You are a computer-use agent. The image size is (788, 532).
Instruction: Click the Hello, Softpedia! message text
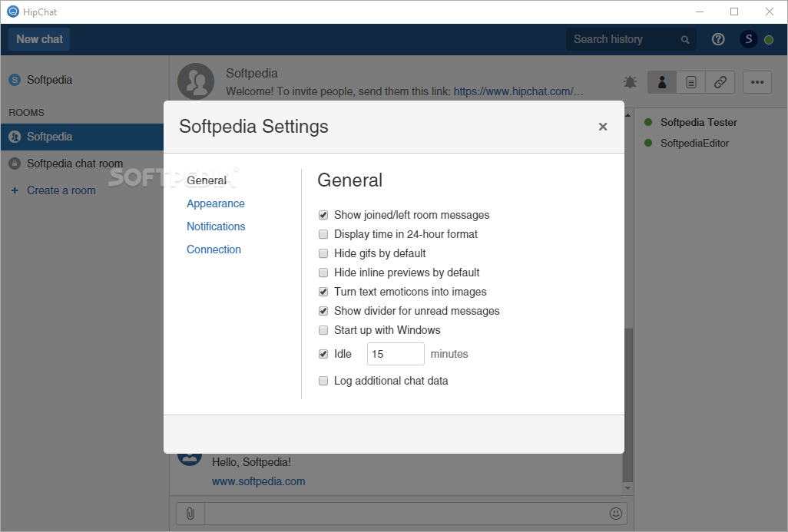(x=251, y=462)
